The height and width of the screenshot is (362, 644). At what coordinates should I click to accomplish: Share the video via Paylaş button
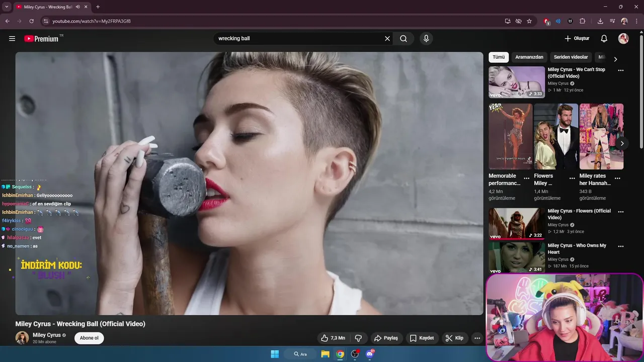[x=386, y=338]
